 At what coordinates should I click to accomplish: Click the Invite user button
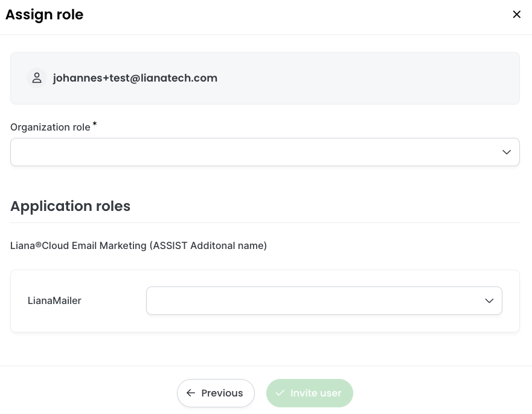click(x=309, y=393)
